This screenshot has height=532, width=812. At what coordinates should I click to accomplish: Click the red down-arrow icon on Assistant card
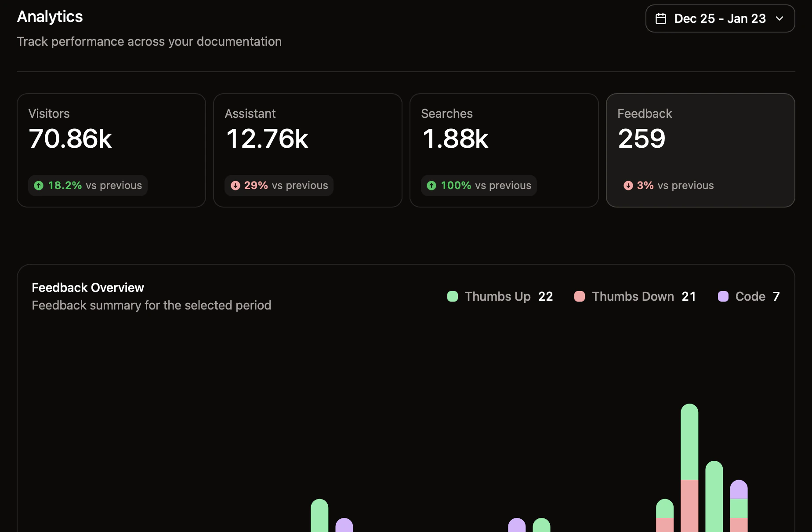pyautogui.click(x=236, y=185)
